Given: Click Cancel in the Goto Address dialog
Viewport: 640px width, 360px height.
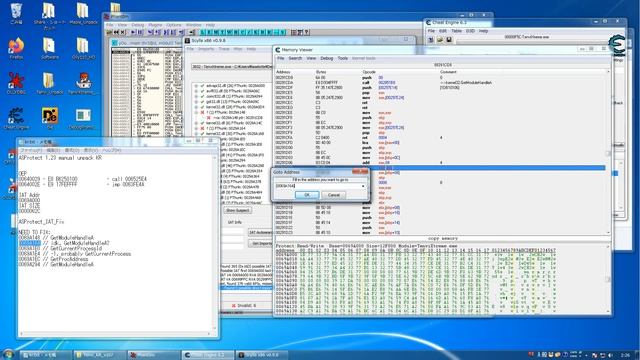Looking at the screenshot, I should [334, 195].
